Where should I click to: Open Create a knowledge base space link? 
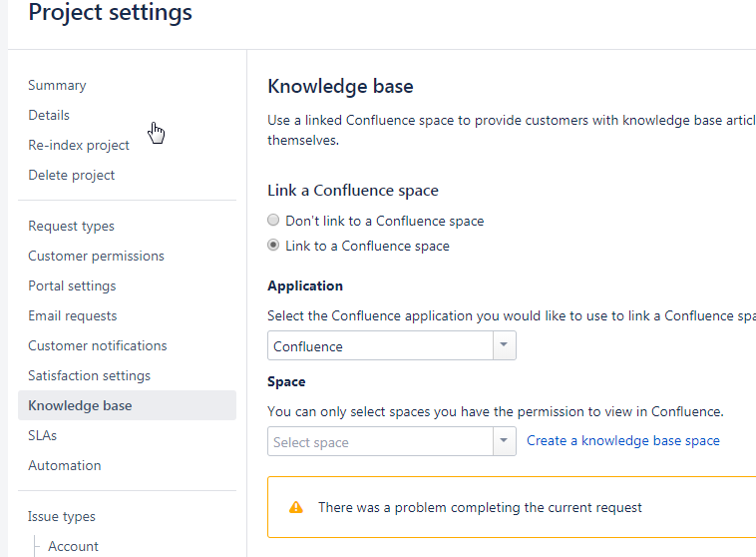click(x=623, y=440)
